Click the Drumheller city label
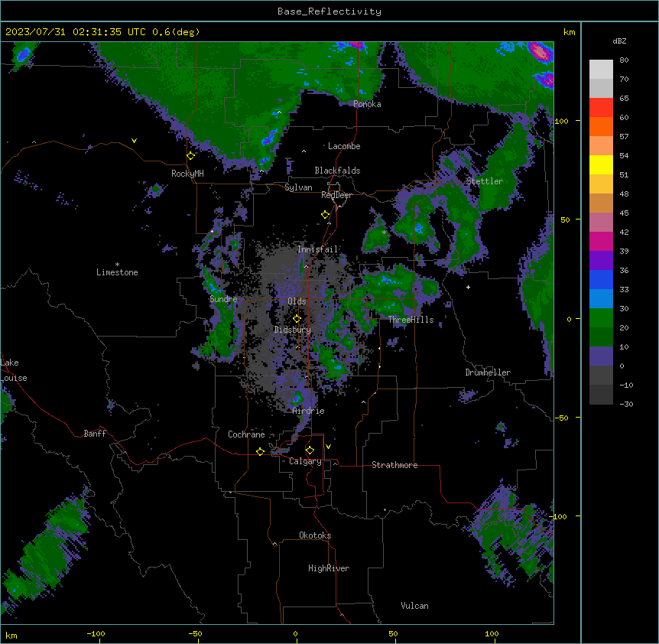 click(488, 372)
